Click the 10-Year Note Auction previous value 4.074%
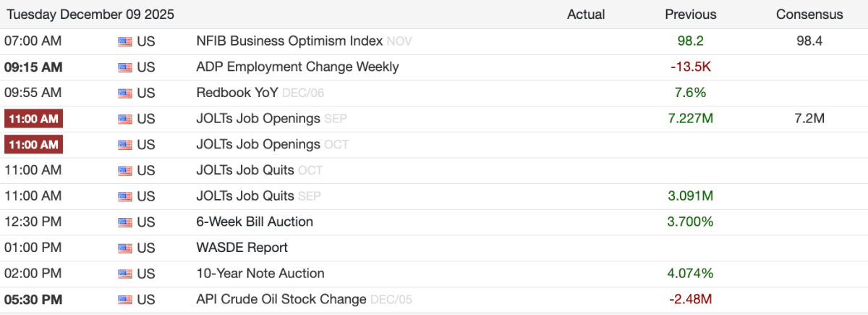This screenshot has height=315, width=868. [x=691, y=274]
